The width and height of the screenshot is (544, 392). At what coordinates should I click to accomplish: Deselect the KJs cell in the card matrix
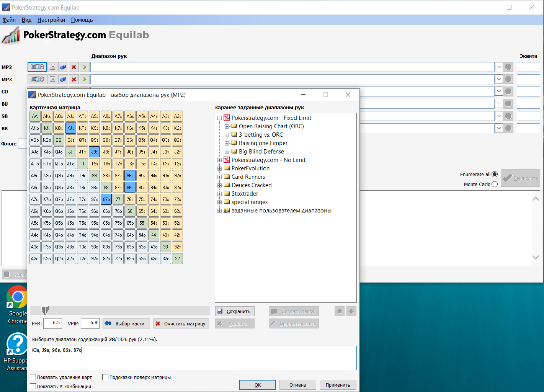coord(70,128)
